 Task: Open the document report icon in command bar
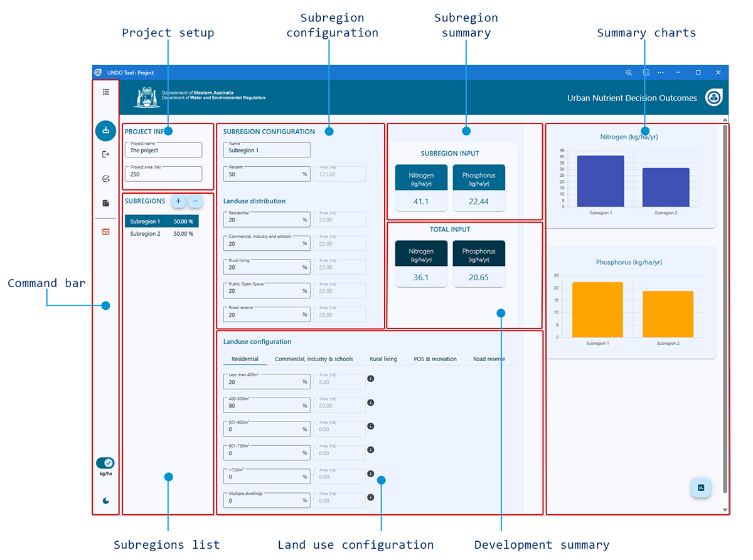coord(105,203)
